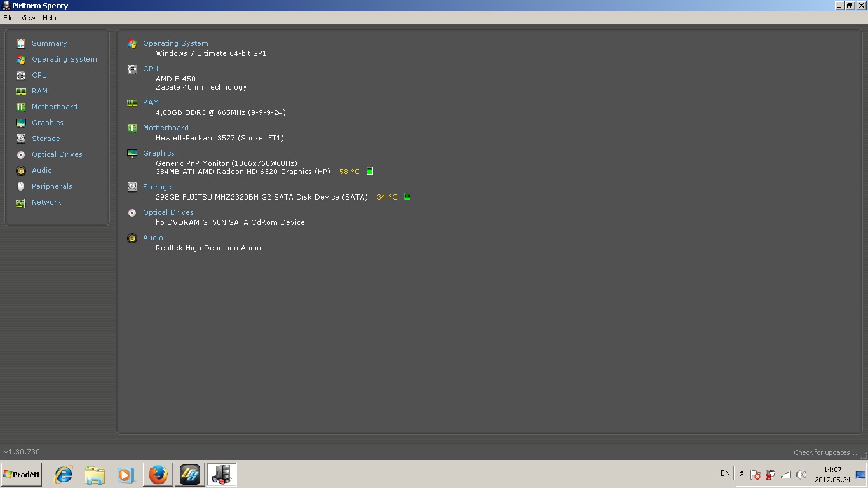Screen dimensions: 868x488
Task: Click the Storage drive icon in the sidebar
Action: point(21,139)
